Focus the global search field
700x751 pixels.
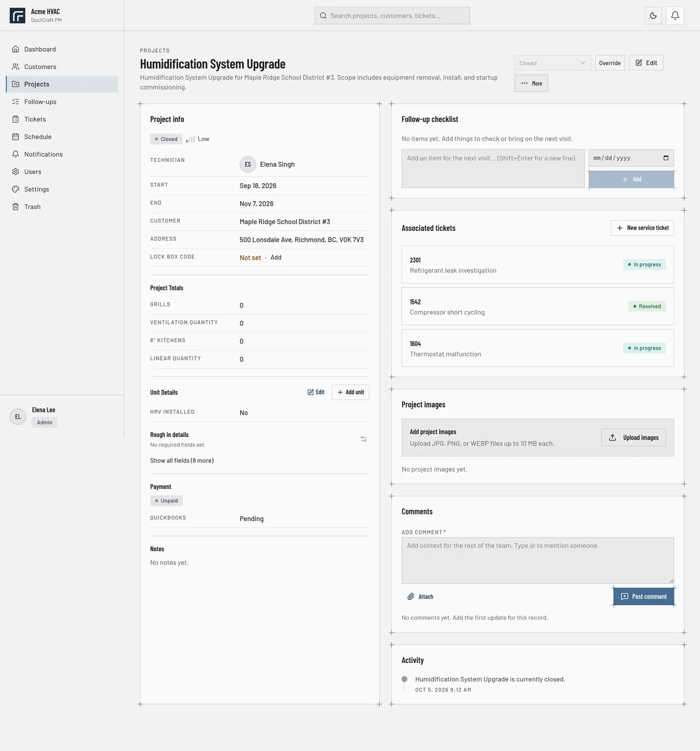(392, 16)
